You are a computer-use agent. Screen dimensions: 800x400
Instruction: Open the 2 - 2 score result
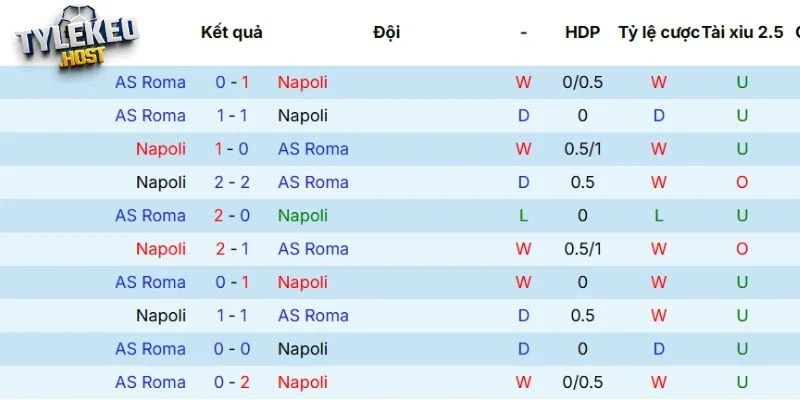click(232, 182)
